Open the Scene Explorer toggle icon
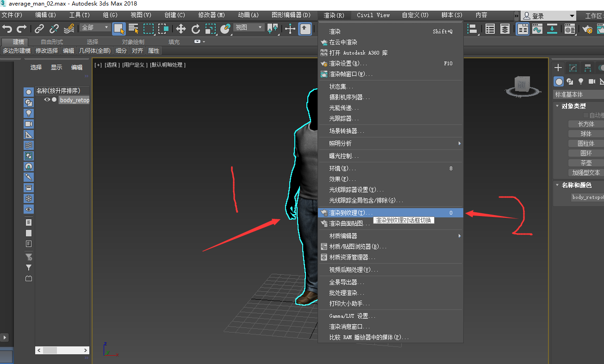The height and width of the screenshot is (364, 604). pos(490,29)
